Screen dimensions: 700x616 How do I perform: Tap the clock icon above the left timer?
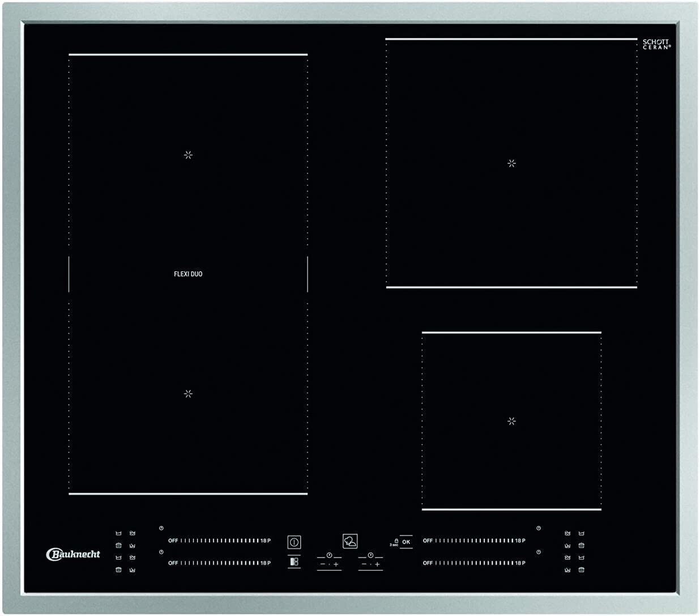point(329,555)
